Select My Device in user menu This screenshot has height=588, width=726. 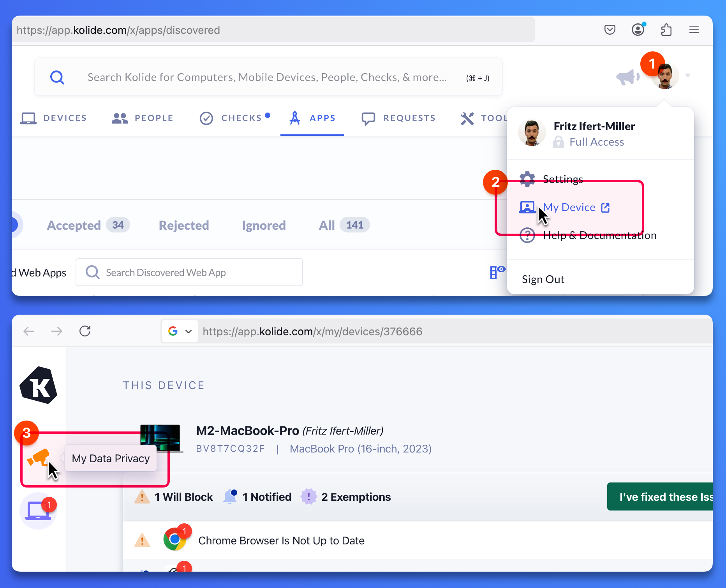[569, 208]
